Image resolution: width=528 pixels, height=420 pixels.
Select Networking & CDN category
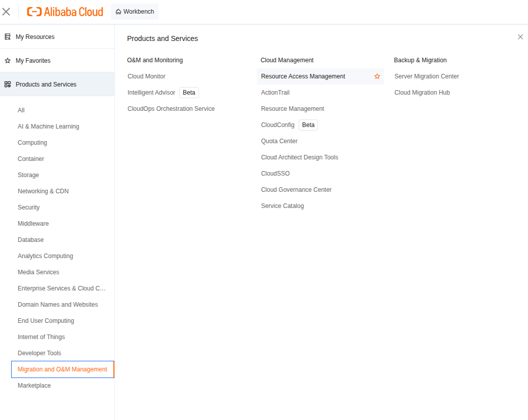(x=43, y=191)
